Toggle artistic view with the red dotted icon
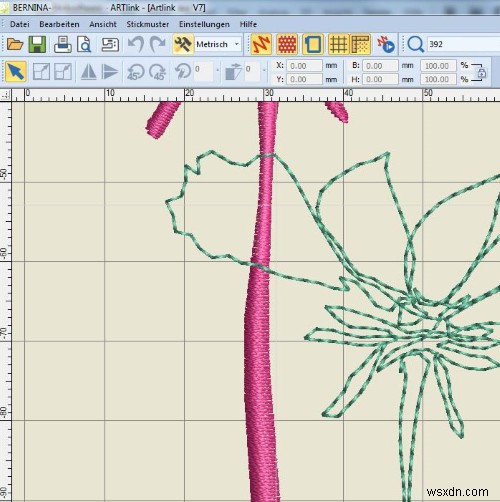 [x=287, y=44]
